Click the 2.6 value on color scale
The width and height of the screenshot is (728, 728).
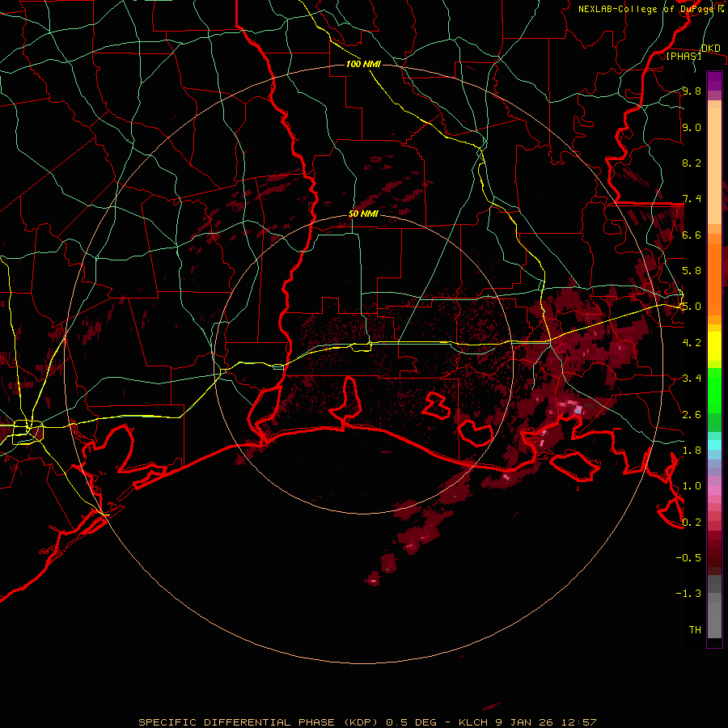692,414
